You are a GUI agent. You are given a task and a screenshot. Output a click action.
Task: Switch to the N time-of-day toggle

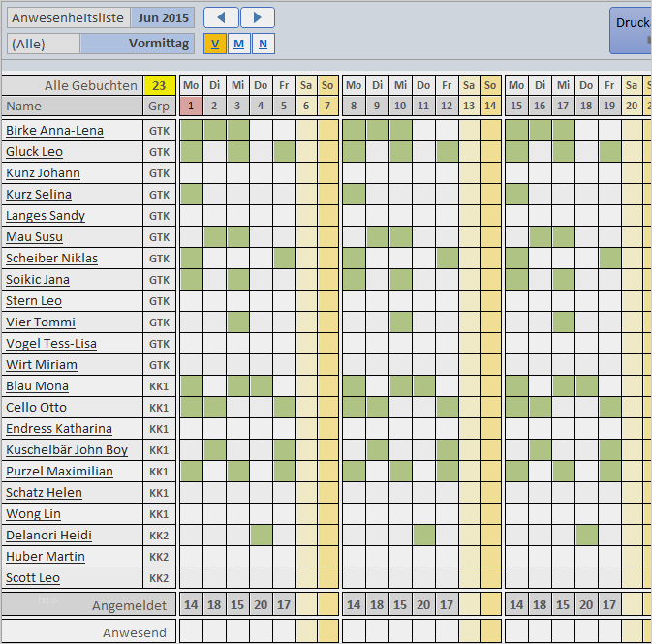click(263, 44)
